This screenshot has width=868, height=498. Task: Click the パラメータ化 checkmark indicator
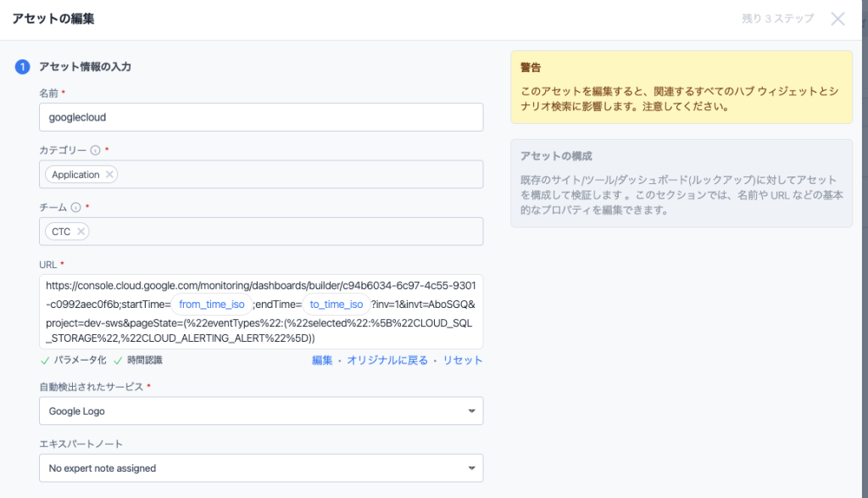point(45,360)
